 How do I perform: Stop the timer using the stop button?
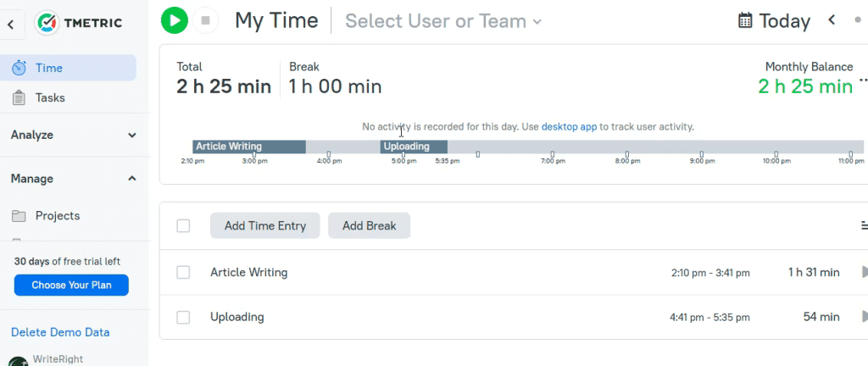pos(205,21)
